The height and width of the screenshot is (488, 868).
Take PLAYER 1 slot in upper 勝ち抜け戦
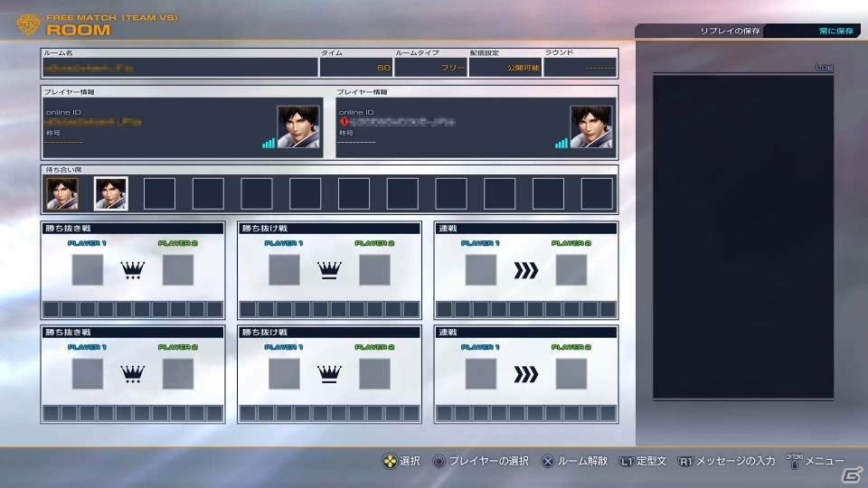[284, 270]
